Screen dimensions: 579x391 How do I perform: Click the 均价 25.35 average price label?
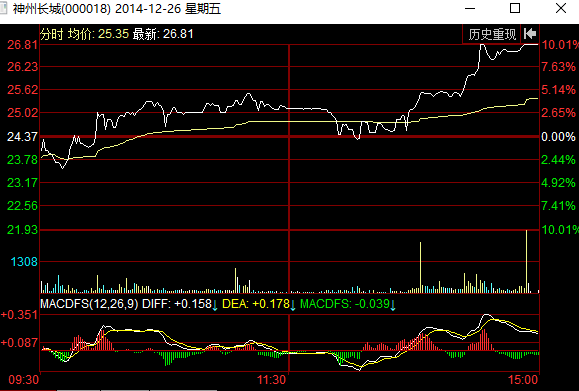tap(98, 34)
